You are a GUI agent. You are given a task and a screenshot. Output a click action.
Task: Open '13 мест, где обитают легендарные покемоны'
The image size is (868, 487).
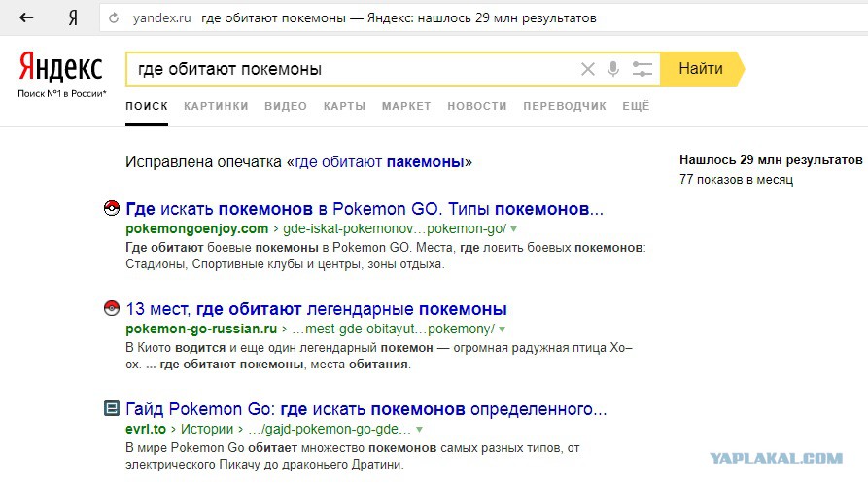pyautogui.click(x=316, y=309)
